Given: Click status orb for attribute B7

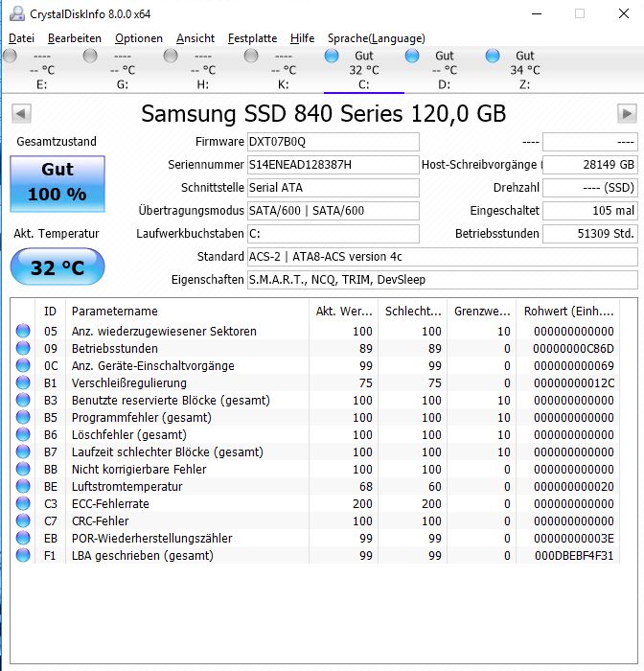Looking at the screenshot, I should [23, 451].
